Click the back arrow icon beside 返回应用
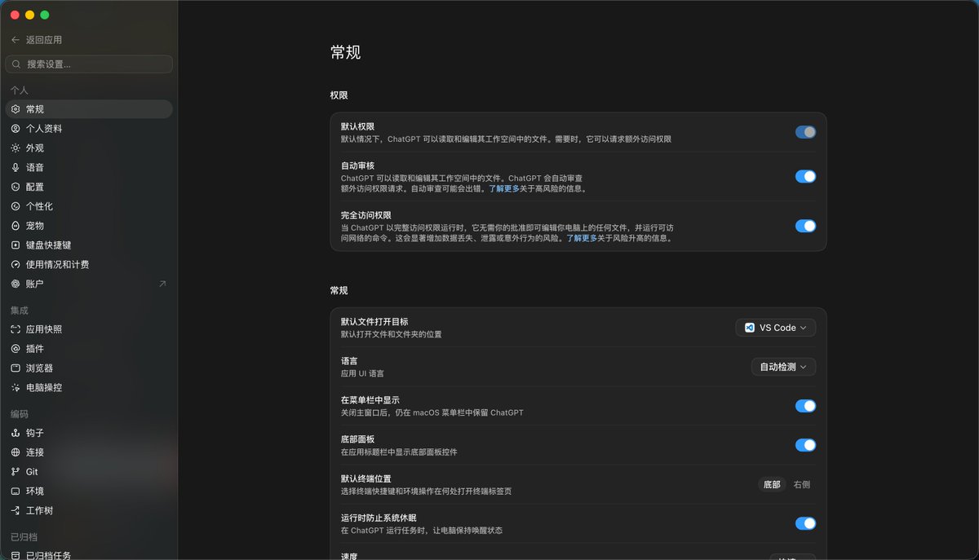 coord(16,40)
